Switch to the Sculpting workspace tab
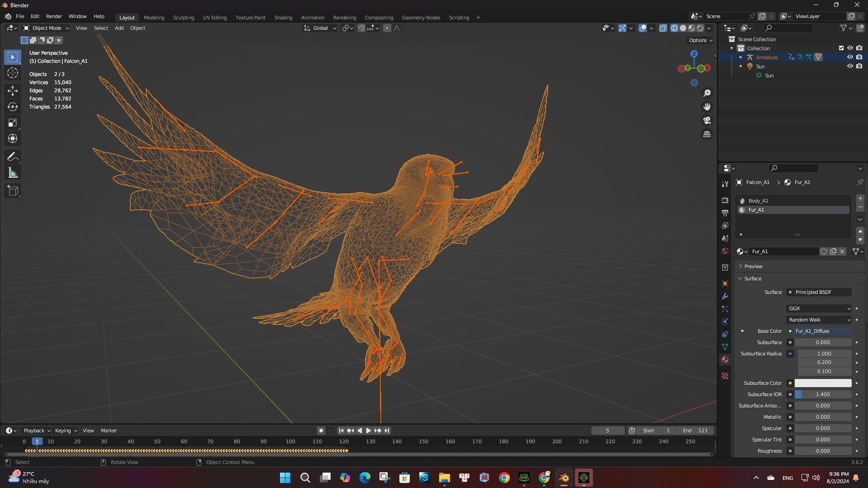Image resolution: width=868 pixels, height=488 pixels. [183, 18]
